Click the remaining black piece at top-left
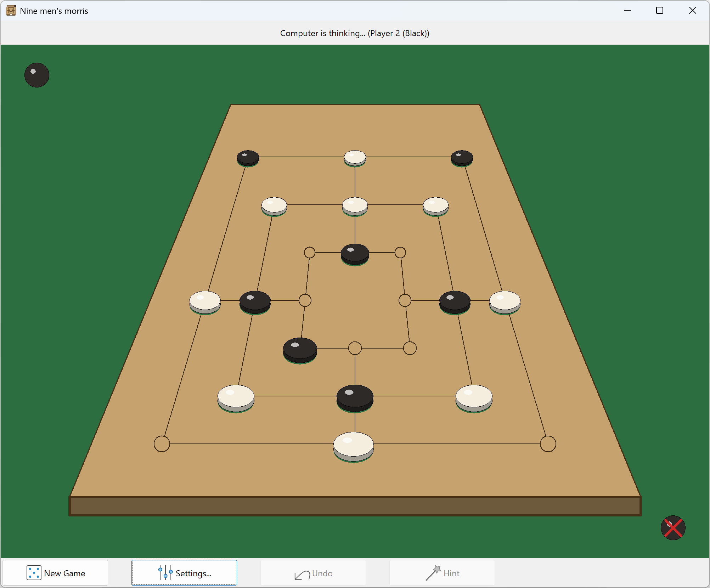The image size is (710, 588). [37, 75]
